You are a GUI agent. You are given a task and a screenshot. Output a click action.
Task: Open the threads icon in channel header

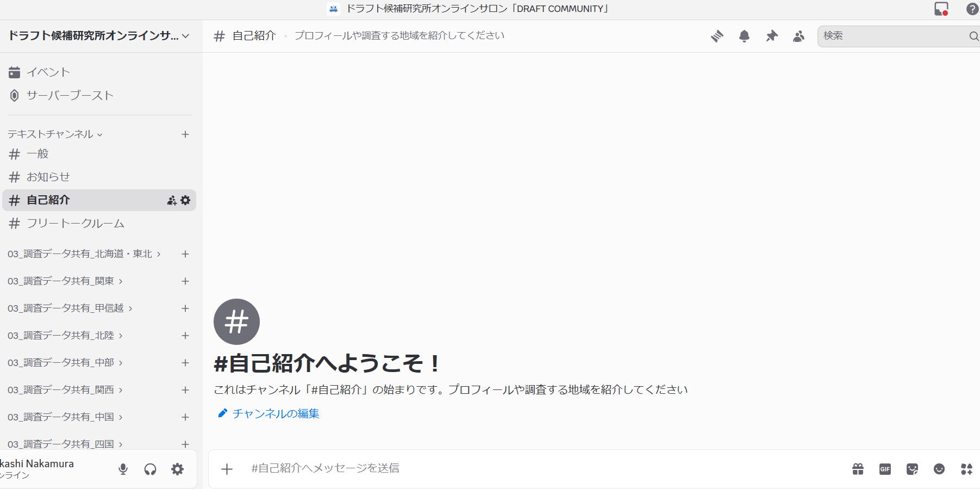717,36
